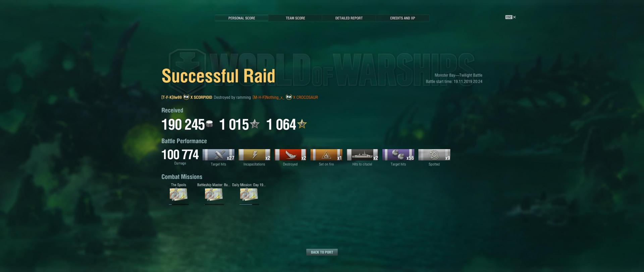The height and width of the screenshot is (272, 644).
Task: Select the Personal Score tab
Action: tap(241, 18)
